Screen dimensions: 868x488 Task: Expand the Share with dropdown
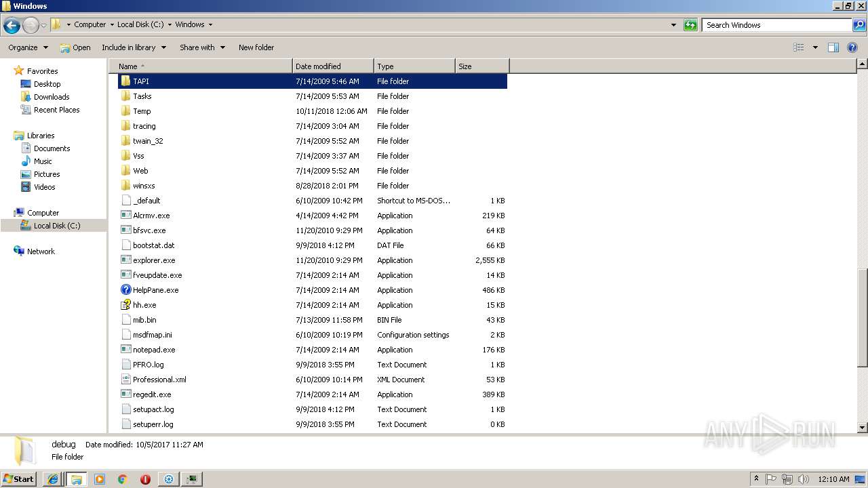[x=202, y=47]
